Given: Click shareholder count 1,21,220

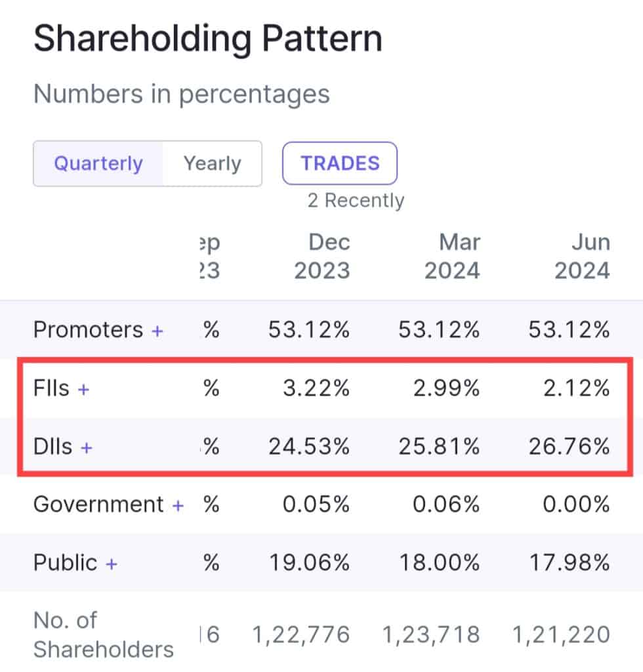Looking at the screenshot, I should 562,635.
